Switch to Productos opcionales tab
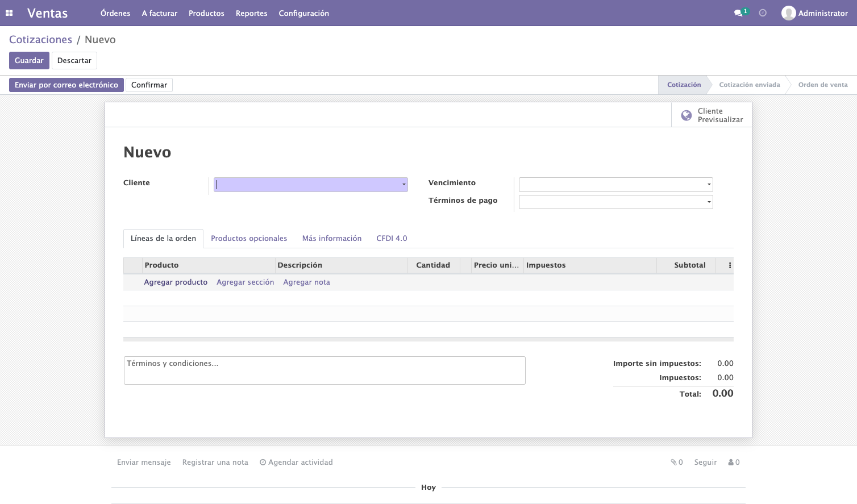The image size is (857, 504). coord(249,239)
